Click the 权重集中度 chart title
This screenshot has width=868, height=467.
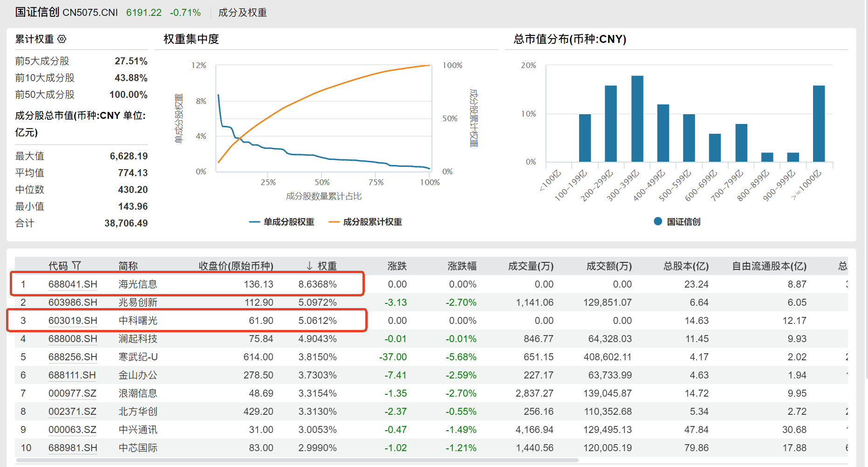pyautogui.click(x=191, y=39)
